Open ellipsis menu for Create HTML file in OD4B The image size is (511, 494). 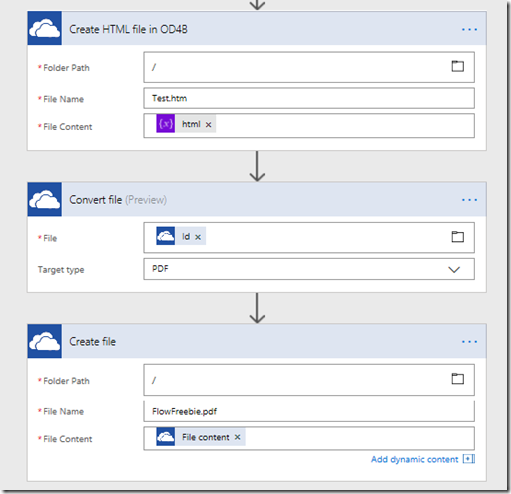pyautogui.click(x=469, y=29)
